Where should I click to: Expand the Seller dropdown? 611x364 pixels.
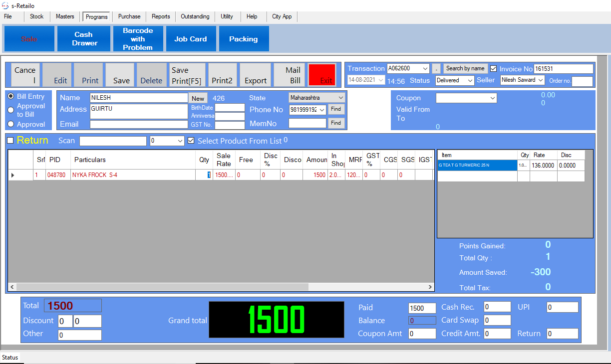tap(540, 80)
